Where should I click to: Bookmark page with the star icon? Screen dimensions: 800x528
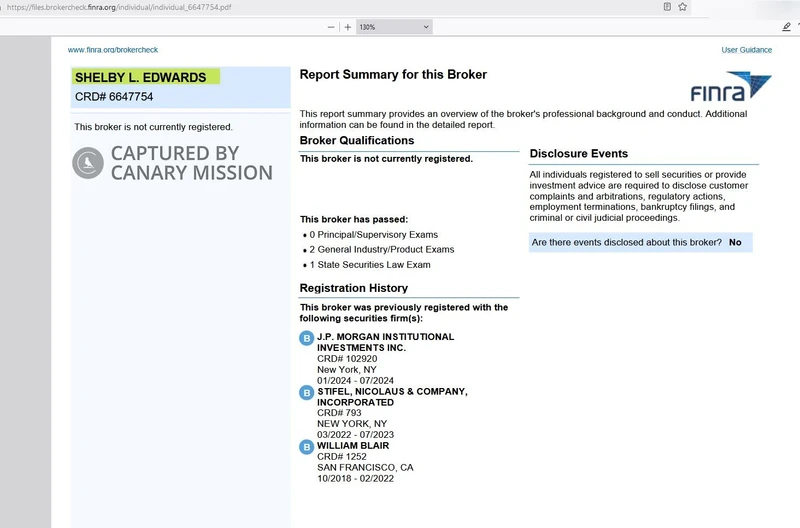pyautogui.click(x=683, y=7)
